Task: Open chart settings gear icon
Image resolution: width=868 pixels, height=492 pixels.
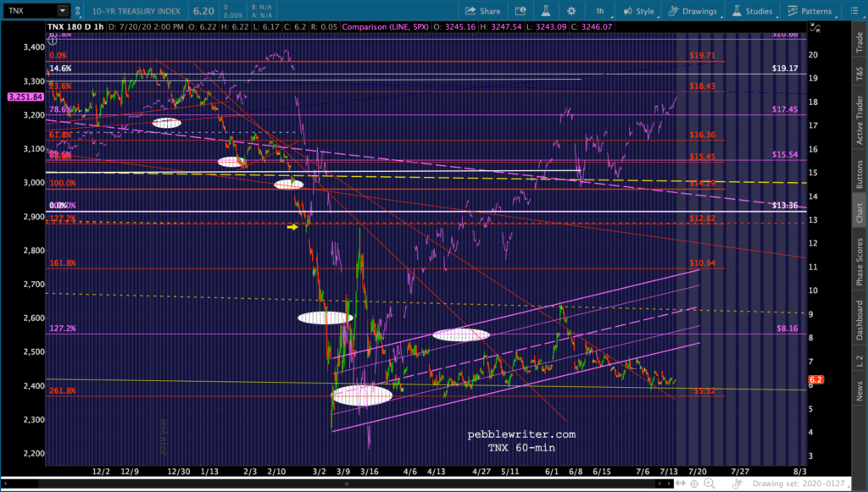Action: [x=571, y=11]
